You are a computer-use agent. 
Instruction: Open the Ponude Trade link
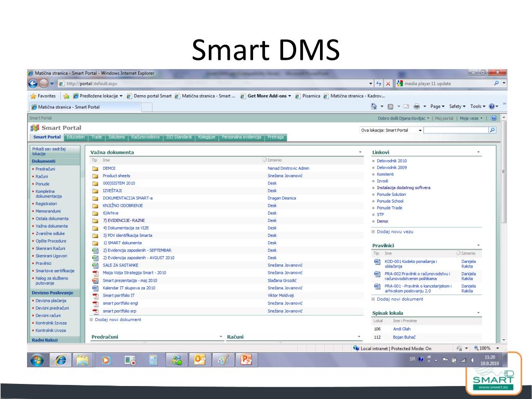click(x=389, y=208)
